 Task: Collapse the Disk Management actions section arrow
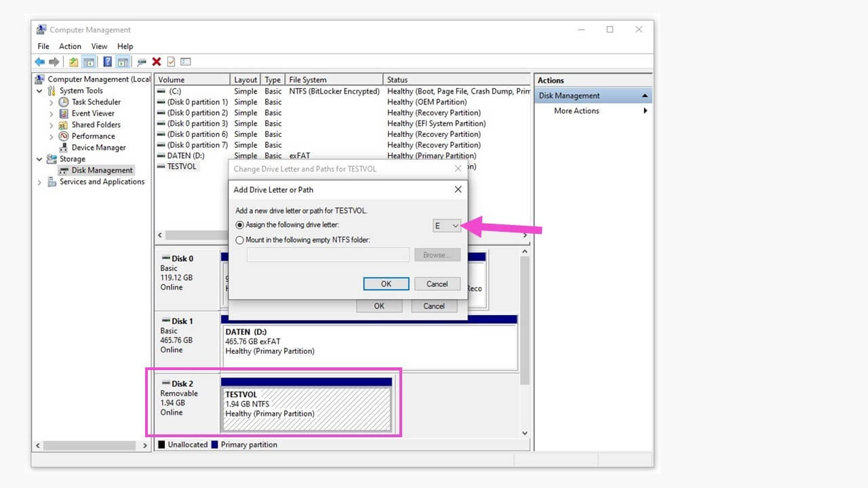[645, 96]
